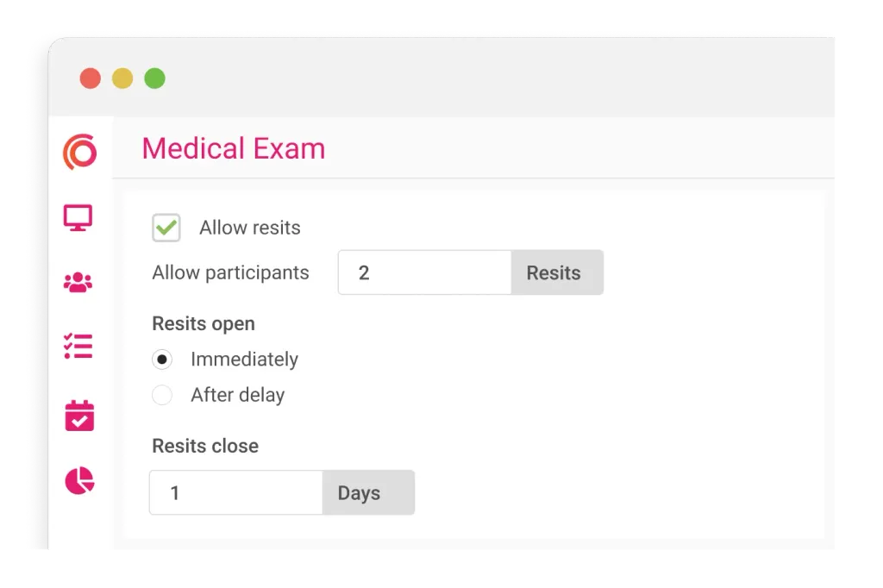Image resolution: width=883 pixels, height=588 pixels.
Task: Select the monitor icon in the sidebar
Action: (x=78, y=218)
